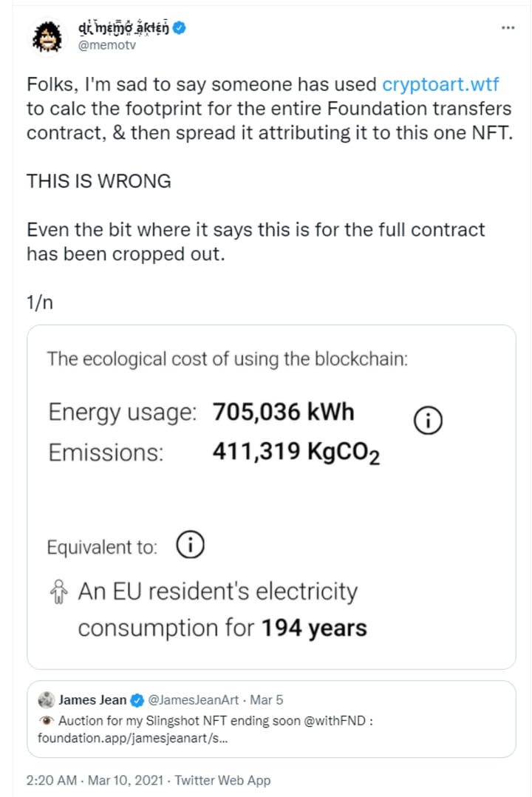Click the Mar 5 date on quoted tweet
This screenshot has width=532, height=797.
[x=266, y=699]
